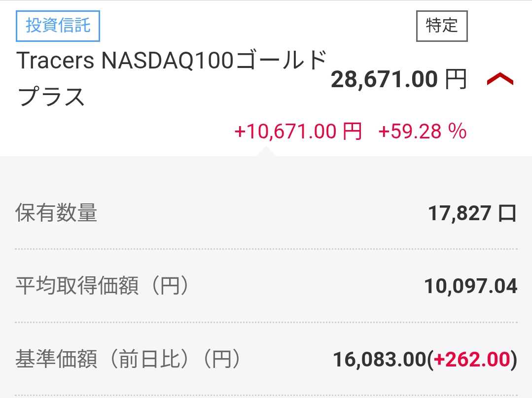Viewport: 532px width, 398px height.
Task: Open the Tracers NASDAQ100ゴールドプラス fund name
Action: 172,79
